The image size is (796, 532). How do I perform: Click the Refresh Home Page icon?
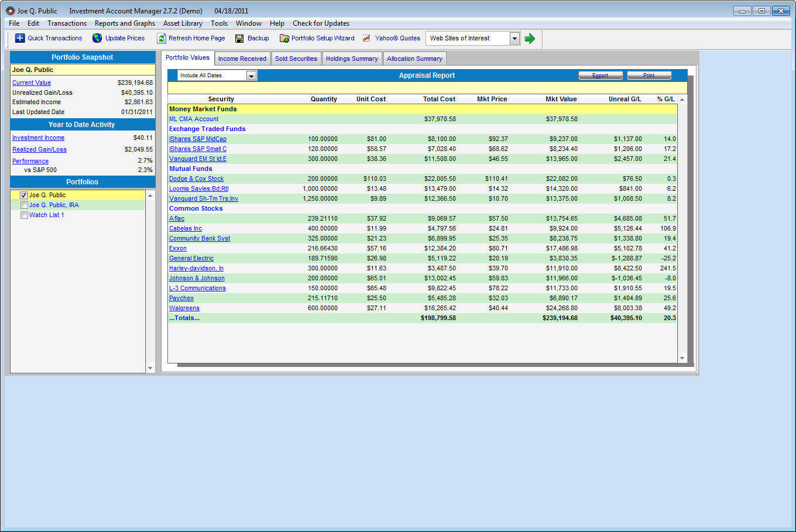pos(162,38)
